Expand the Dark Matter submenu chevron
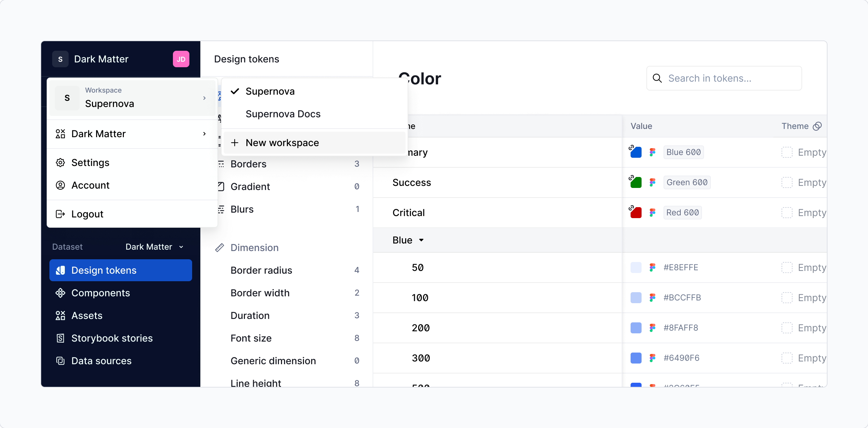The height and width of the screenshot is (428, 868). click(x=204, y=134)
